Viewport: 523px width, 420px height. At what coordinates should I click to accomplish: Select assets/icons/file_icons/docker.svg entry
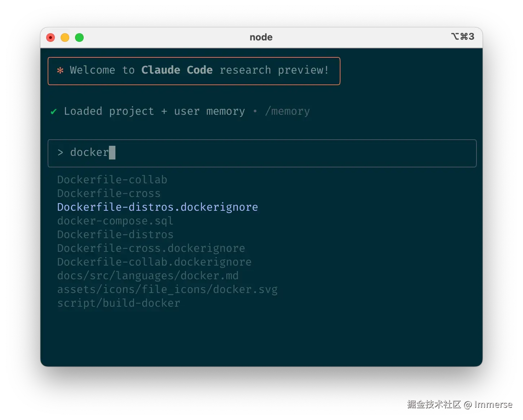tap(167, 289)
